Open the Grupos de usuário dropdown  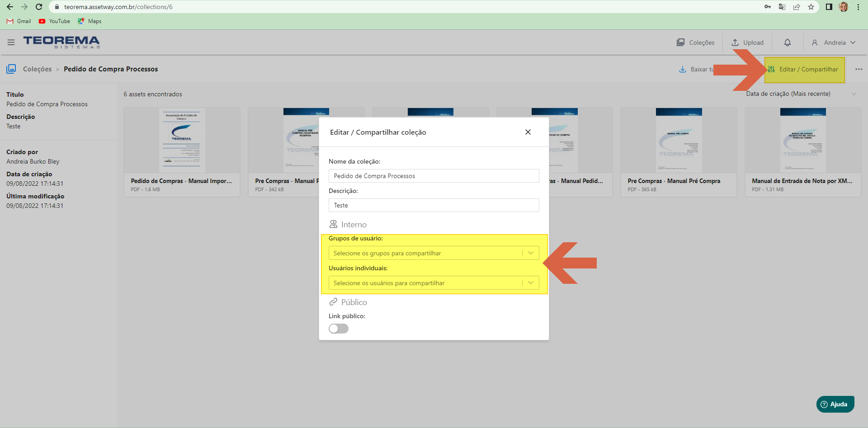click(x=434, y=253)
